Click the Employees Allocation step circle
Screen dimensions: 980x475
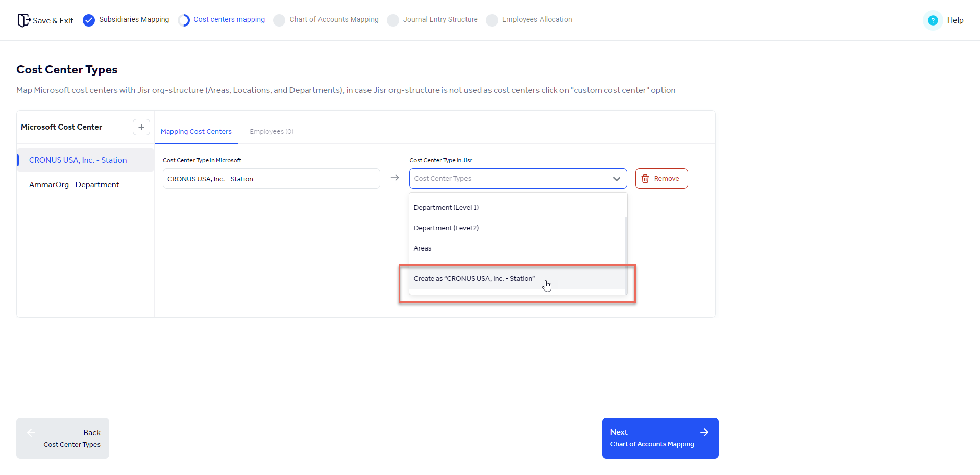pyautogui.click(x=492, y=20)
